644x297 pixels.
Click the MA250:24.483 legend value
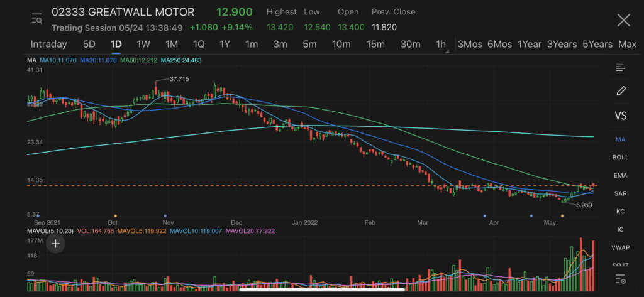click(181, 60)
